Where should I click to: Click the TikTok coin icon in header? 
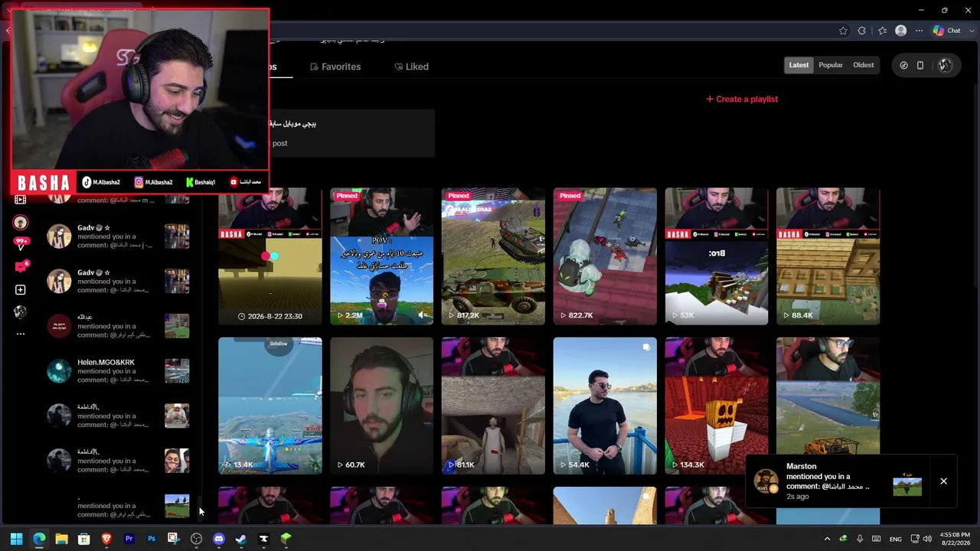(903, 65)
